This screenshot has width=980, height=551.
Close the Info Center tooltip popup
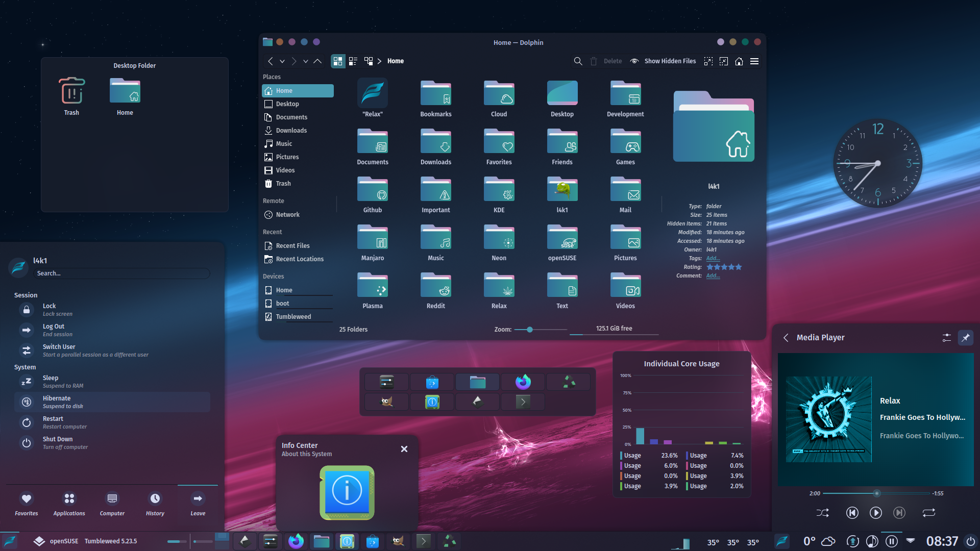tap(404, 449)
